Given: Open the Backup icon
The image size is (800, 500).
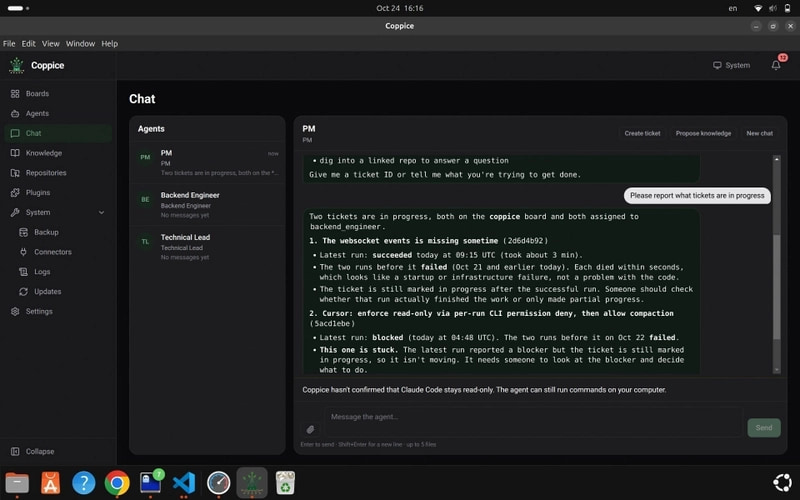Looking at the screenshot, I should 23,232.
